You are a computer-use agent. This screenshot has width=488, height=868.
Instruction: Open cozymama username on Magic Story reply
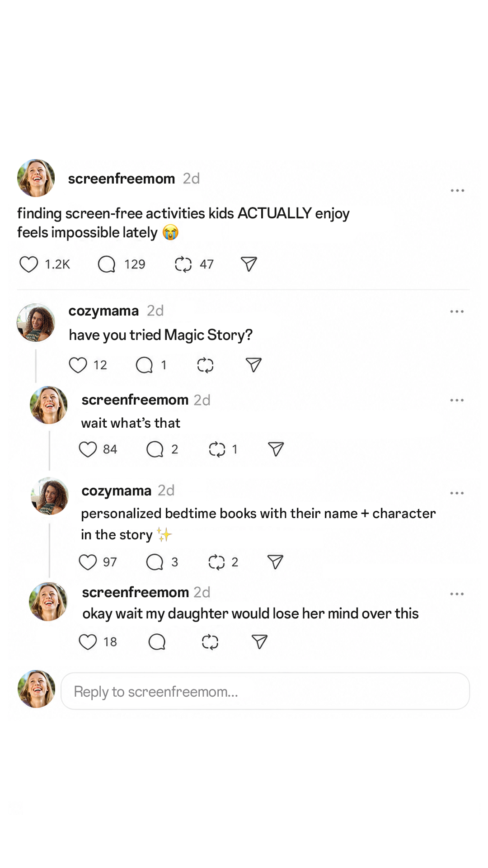pyautogui.click(x=103, y=311)
